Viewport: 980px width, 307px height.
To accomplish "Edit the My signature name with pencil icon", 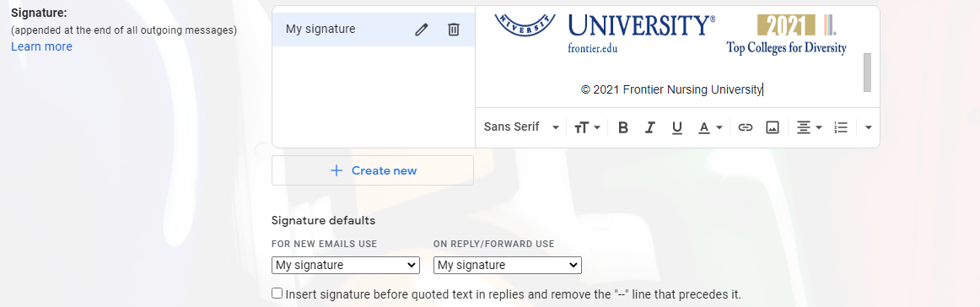I will coord(422,30).
